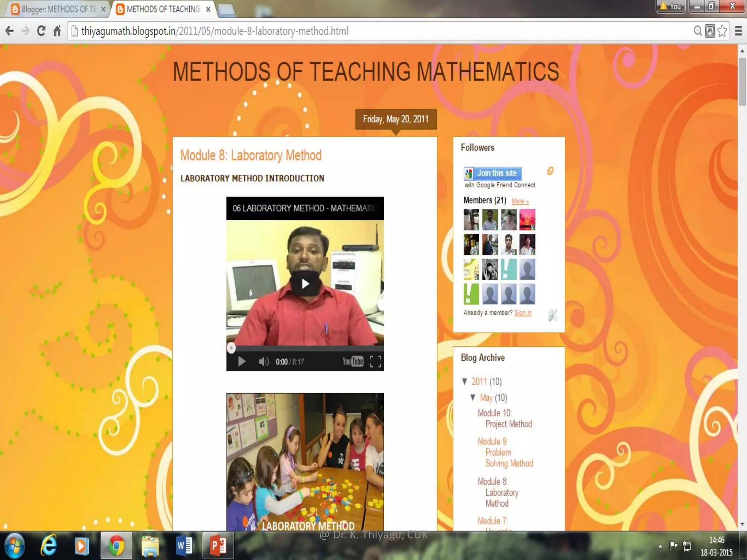The image size is (747, 560).
Task: Click the wrench tools icon in Followers widget
Action: point(553,315)
